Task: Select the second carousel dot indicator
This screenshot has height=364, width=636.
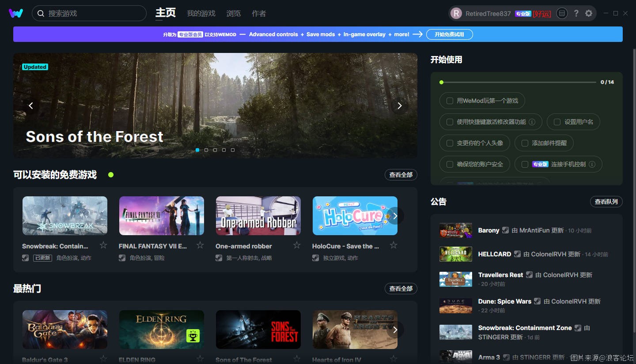Action: 206,150
